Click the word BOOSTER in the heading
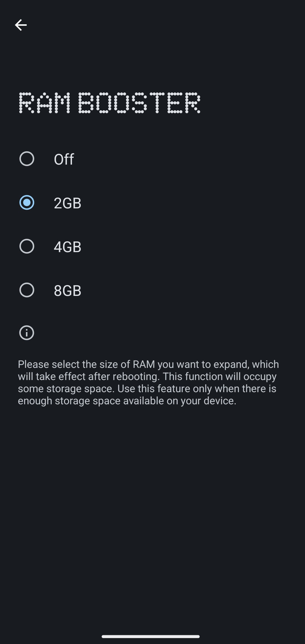 139,103
